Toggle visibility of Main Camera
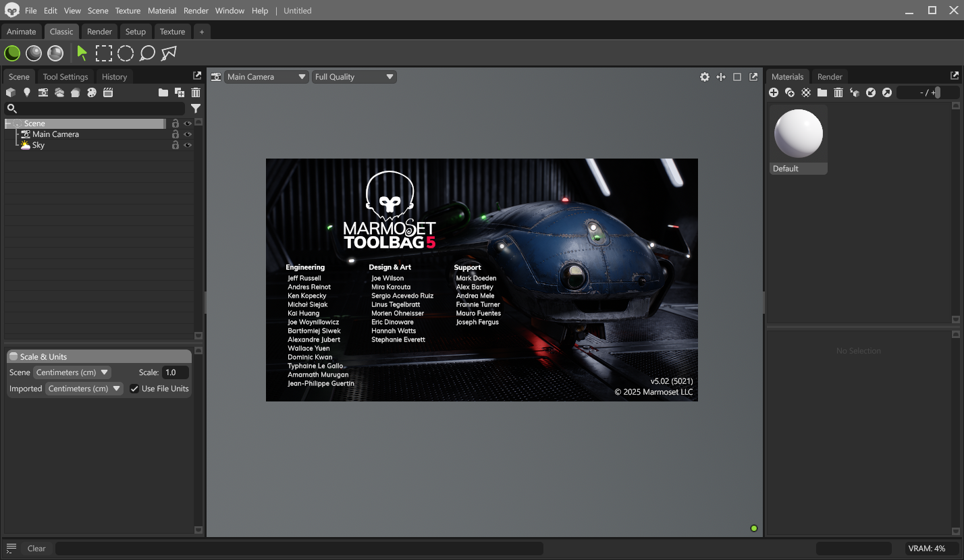 188,134
